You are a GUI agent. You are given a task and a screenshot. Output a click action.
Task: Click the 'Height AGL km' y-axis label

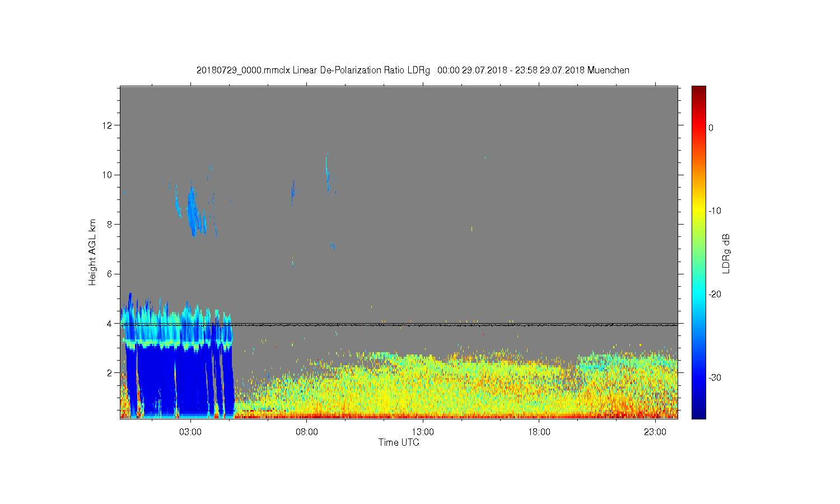pos(92,252)
